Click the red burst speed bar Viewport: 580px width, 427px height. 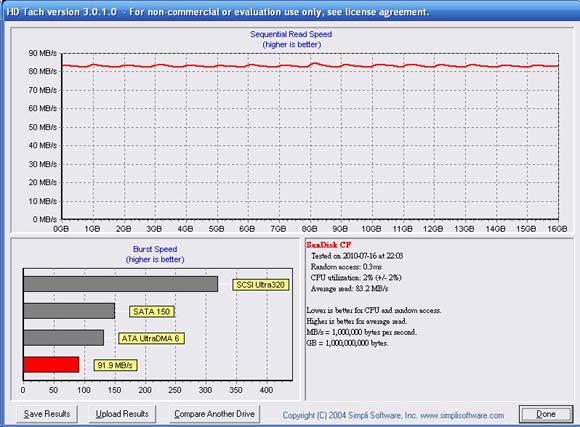[x=51, y=365]
